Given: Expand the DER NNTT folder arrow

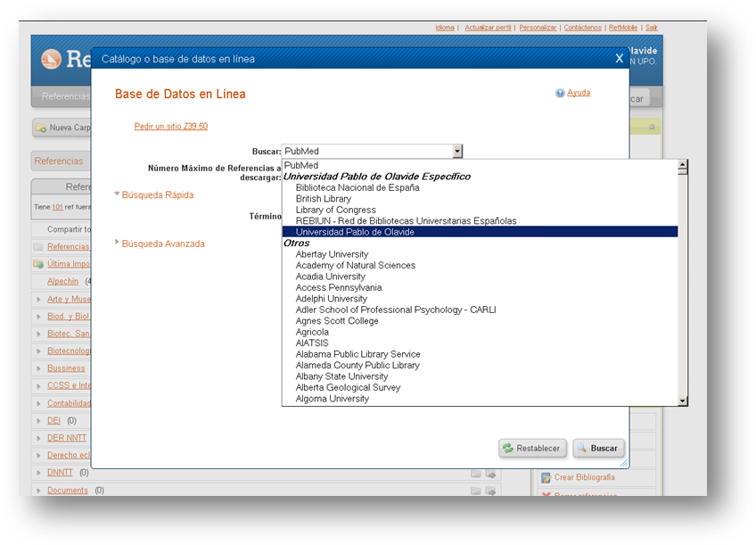Looking at the screenshot, I should [x=38, y=439].
